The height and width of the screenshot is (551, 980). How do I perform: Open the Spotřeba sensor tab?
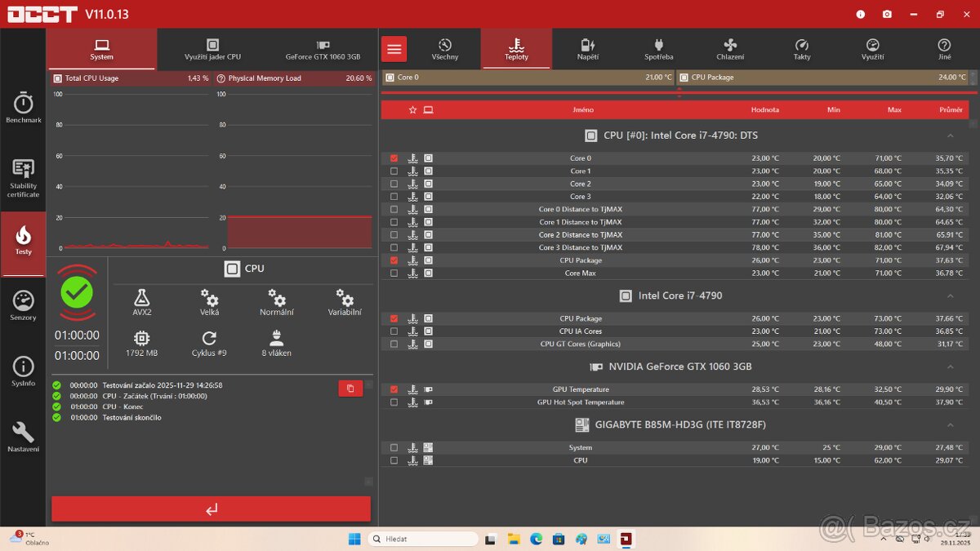(x=658, y=49)
